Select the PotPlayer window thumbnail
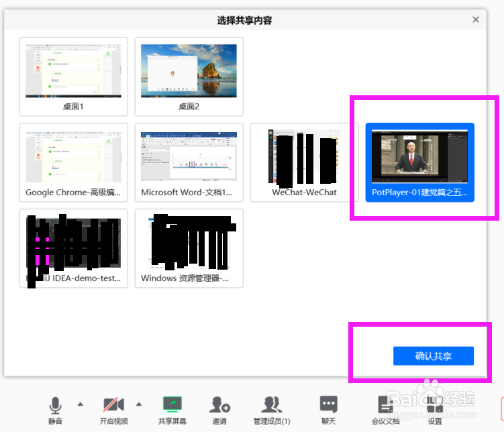This screenshot has width=504, height=432. (x=420, y=162)
